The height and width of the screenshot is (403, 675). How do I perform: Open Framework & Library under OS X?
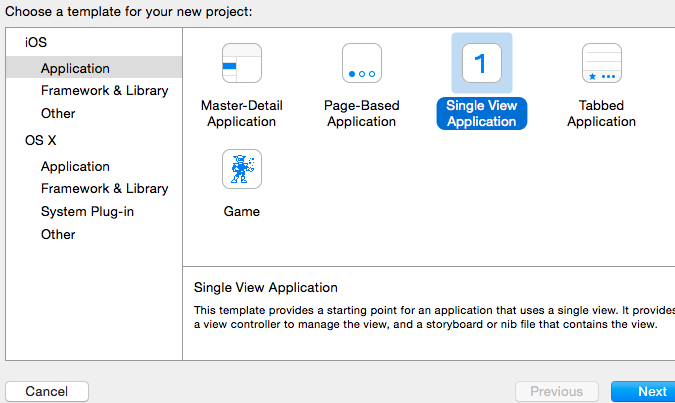point(104,188)
